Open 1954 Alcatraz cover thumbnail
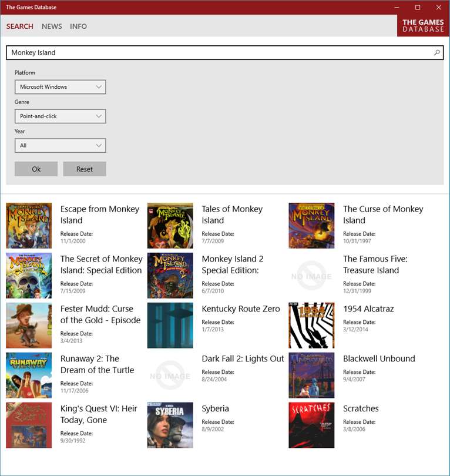Image resolution: width=450 pixels, height=476 pixels. click(x=311, y=325)
